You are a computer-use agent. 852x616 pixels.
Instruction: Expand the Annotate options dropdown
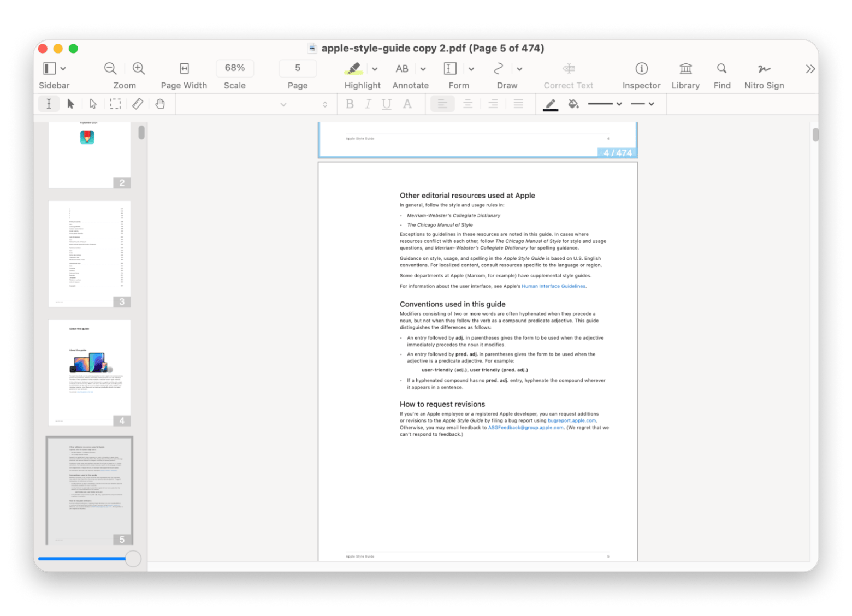point(423,69)
